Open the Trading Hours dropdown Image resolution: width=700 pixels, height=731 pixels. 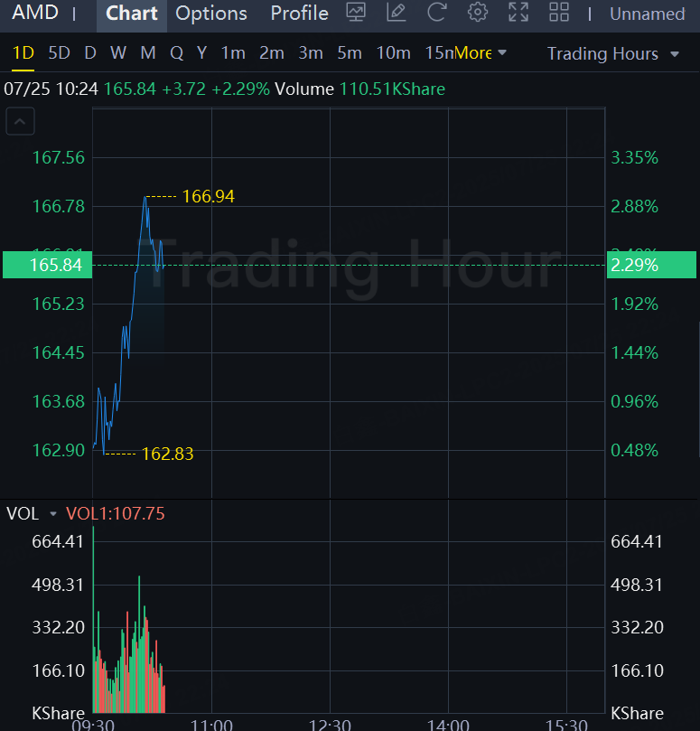pos(612,54)
